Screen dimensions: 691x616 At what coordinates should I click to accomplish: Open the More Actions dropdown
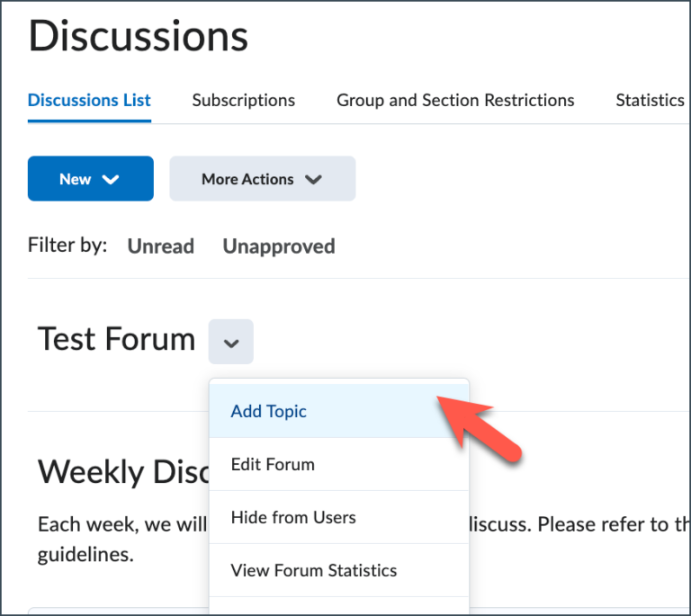click(262, 178)
